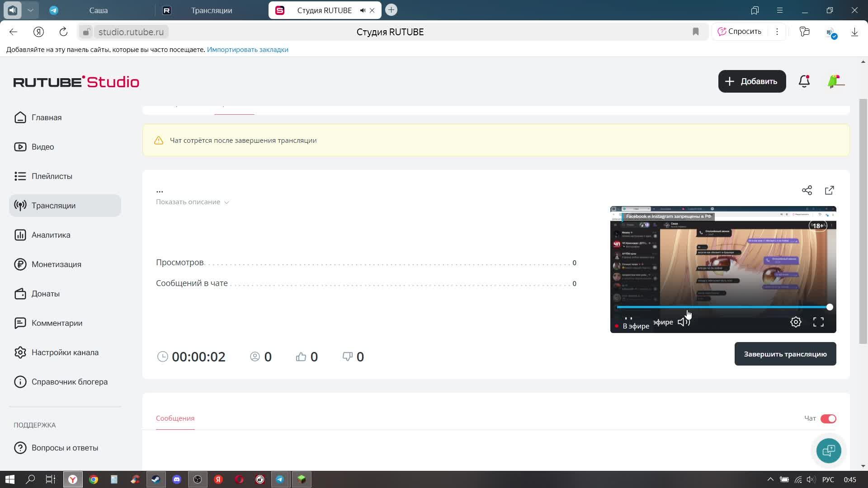The width and height of the screenshot is (868, 488).
Task: Click Вопросы и ответы question icon
Action: [20, 448]
